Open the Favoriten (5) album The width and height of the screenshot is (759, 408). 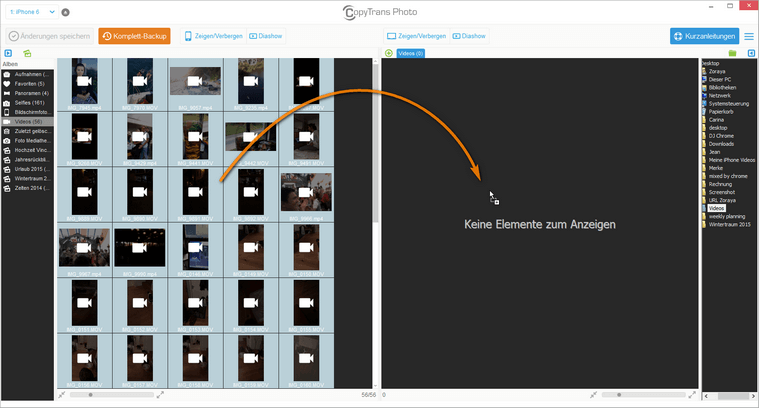[27, 84]
